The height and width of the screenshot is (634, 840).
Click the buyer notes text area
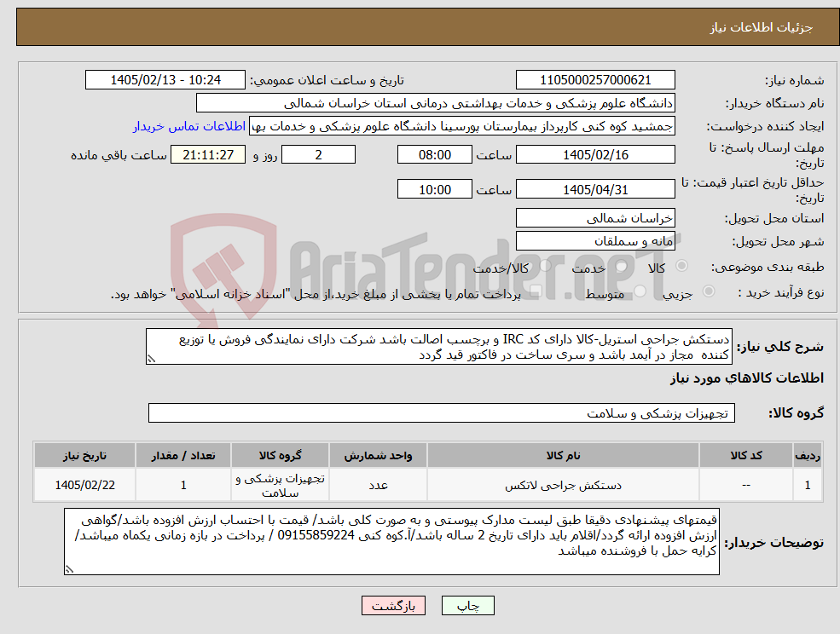[391, 542]
